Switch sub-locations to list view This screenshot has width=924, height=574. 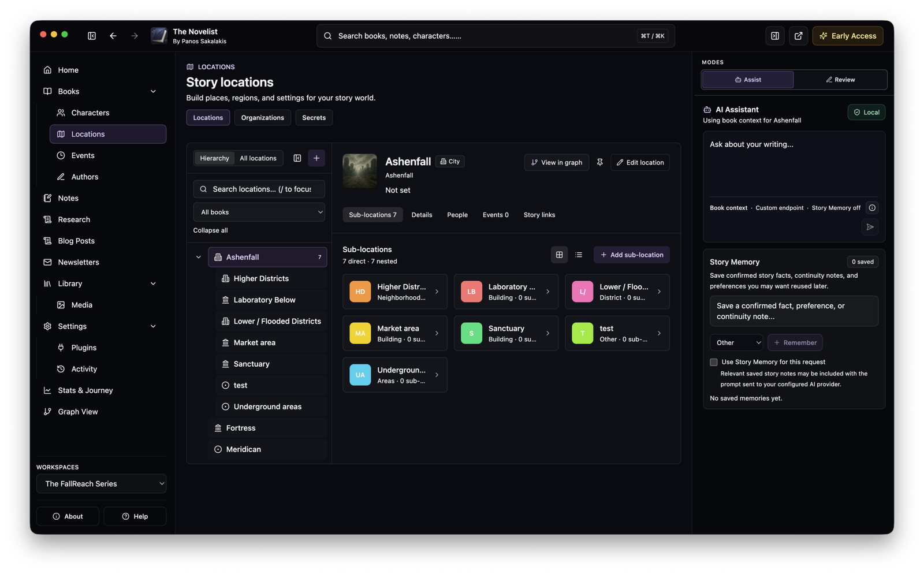tap(579, 255)
